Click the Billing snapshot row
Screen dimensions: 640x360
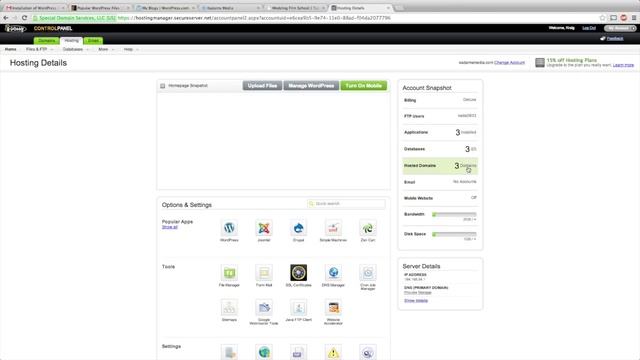[440, 100]
